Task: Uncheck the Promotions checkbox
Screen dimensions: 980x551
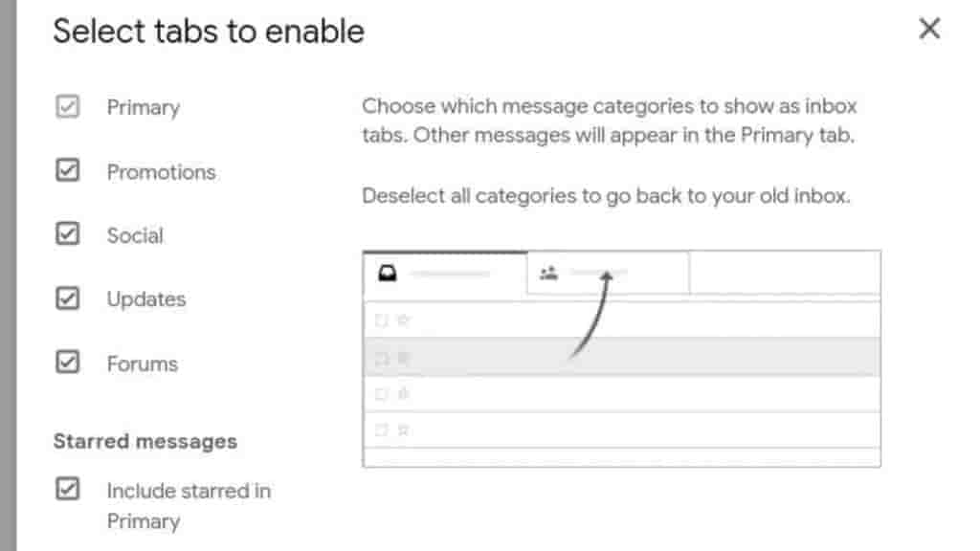Action: click(67, 172)
